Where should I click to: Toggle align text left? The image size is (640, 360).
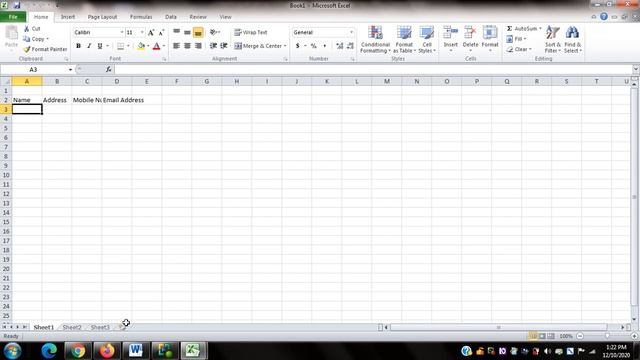176,46
